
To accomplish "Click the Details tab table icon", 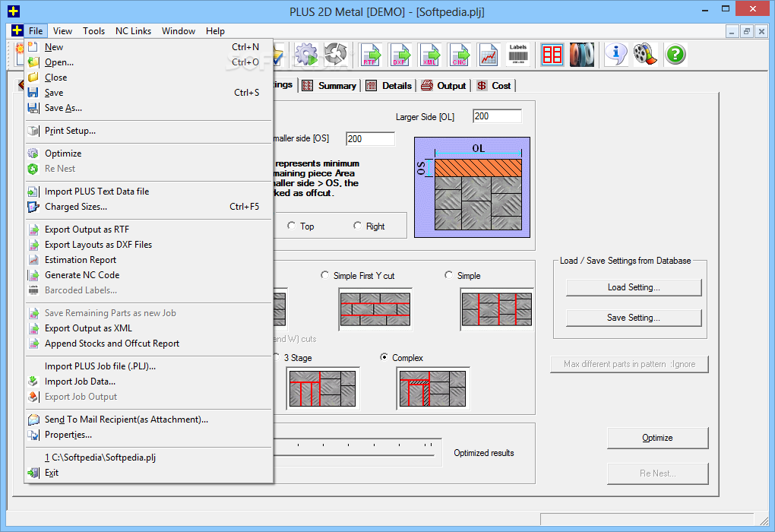I will pyautogui.click(x=371, y=86).
